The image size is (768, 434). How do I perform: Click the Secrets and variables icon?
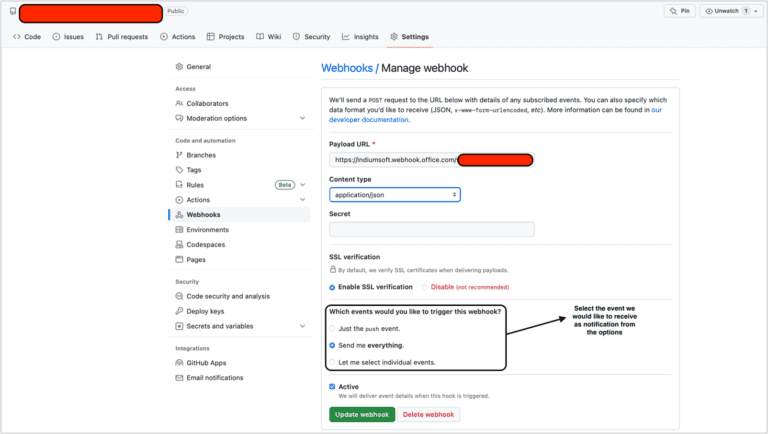pos(179,326)
